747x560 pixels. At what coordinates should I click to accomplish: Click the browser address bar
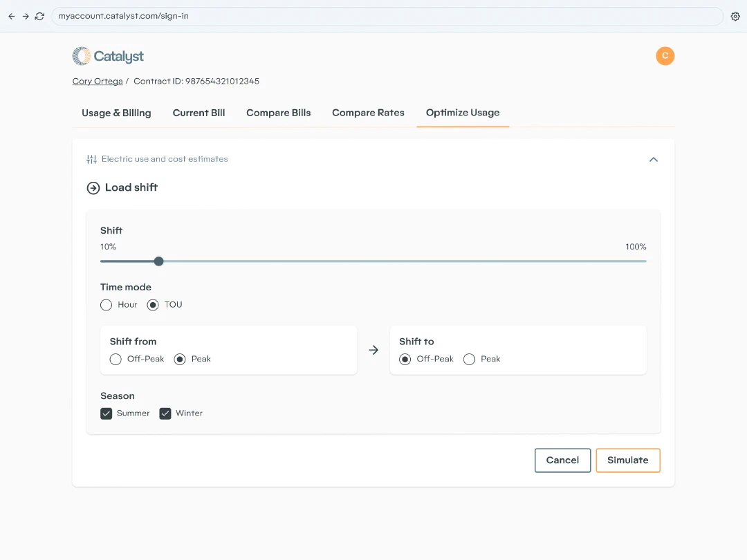point(387,16)
